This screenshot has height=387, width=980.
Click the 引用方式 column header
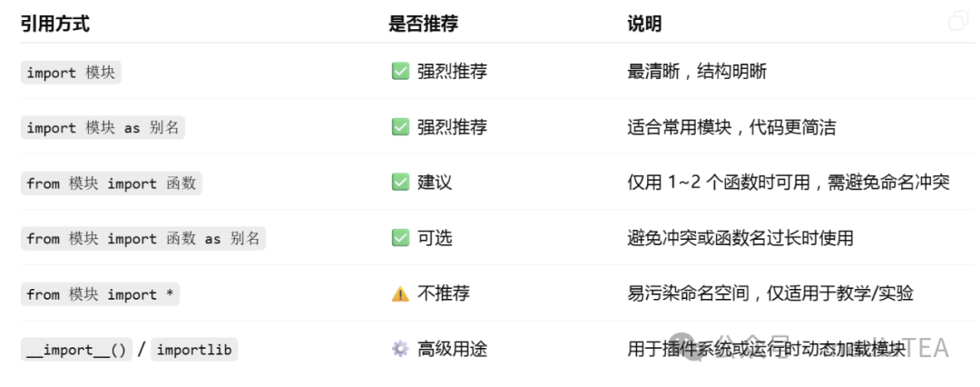point(55,25)
